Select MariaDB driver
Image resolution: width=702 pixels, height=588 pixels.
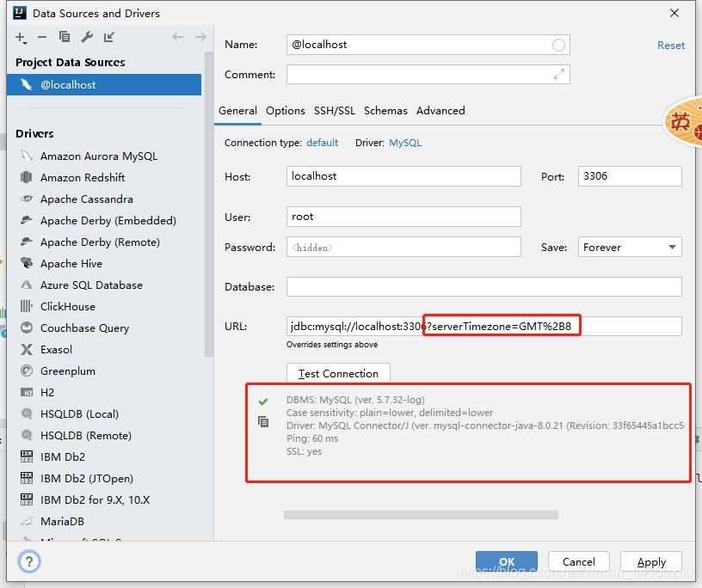coord(62,521)
